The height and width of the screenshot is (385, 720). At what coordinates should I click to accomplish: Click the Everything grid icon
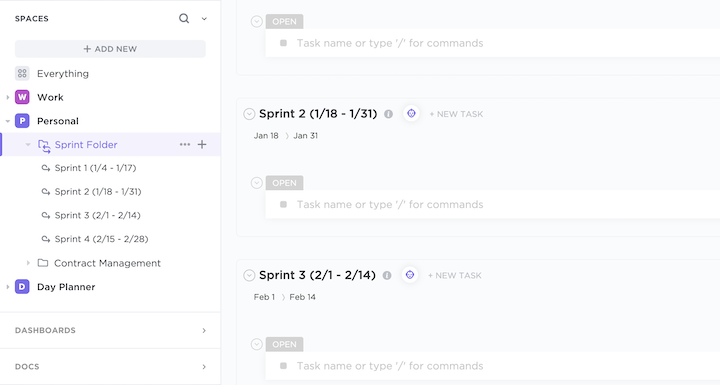(22, 74)
